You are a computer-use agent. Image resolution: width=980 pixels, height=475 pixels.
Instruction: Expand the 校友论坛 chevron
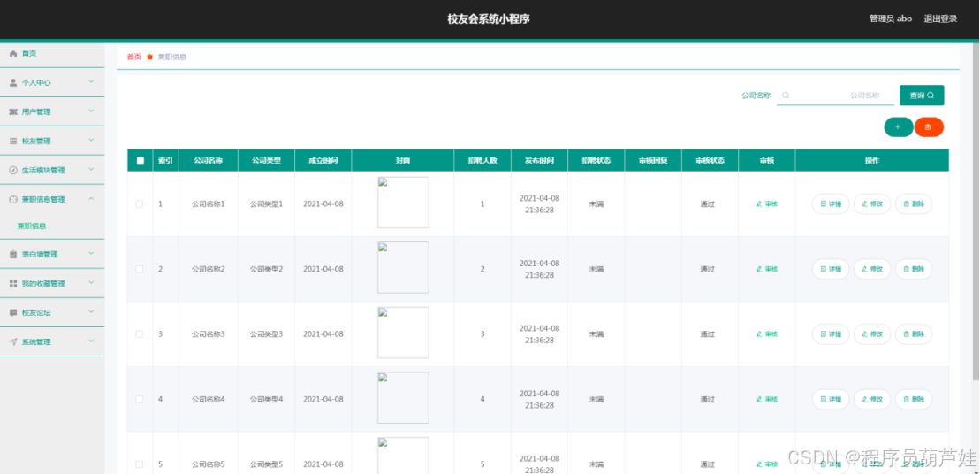(x=91, y=312)
